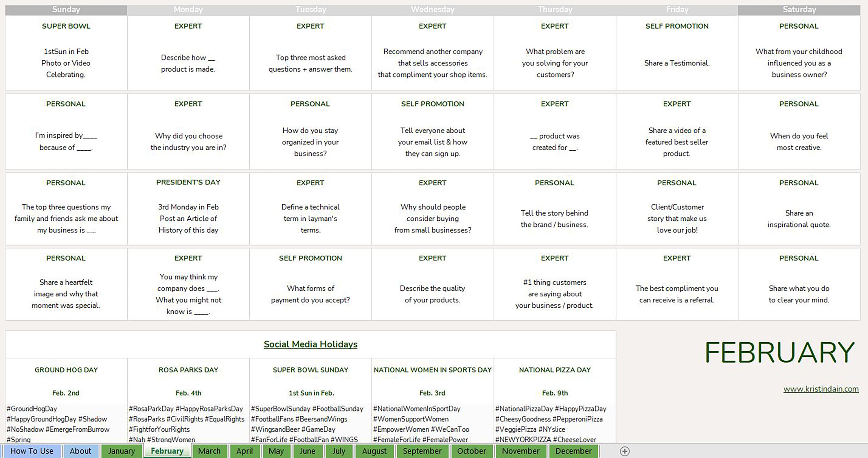Select the About tab
Image resolution: width=868 pixels, height=458 pixels.
(x=80, y=451)
